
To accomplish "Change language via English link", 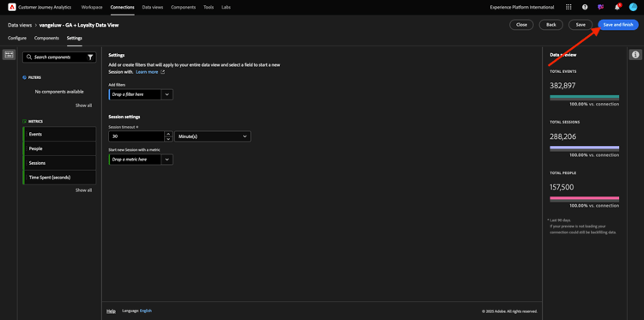I will (146, 311).
